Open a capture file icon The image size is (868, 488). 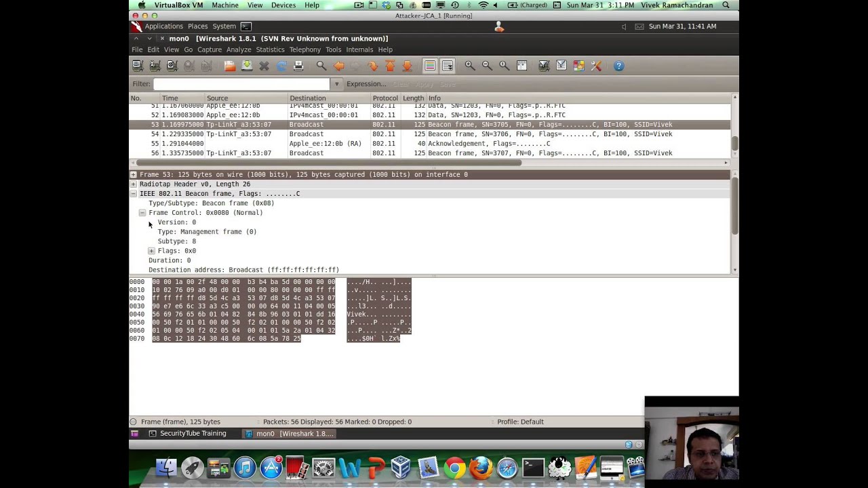click(229, 66)
